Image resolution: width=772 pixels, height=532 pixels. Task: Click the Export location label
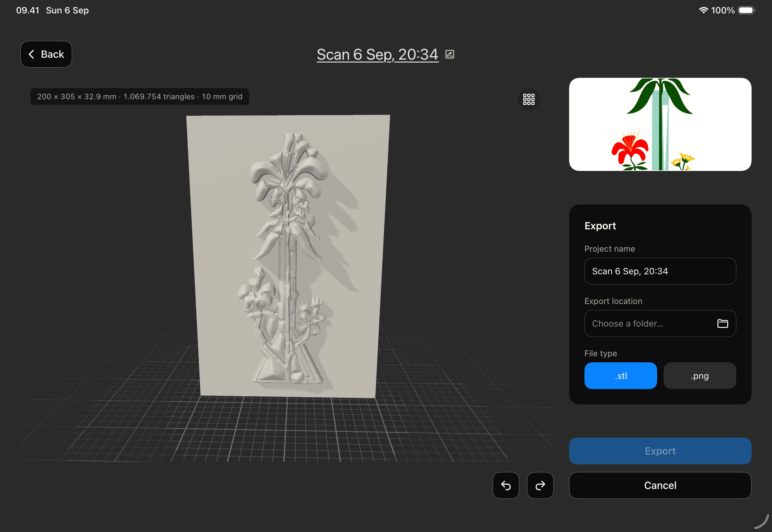pos(613,301)
